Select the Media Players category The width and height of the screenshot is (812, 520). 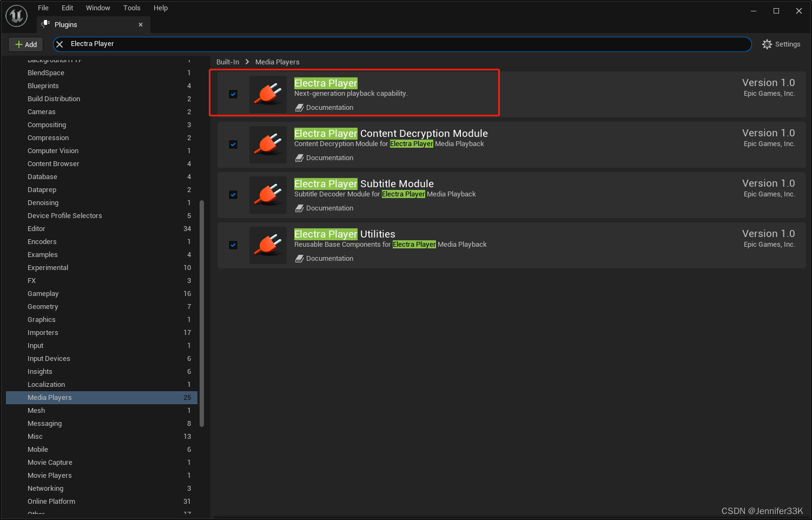102,398
